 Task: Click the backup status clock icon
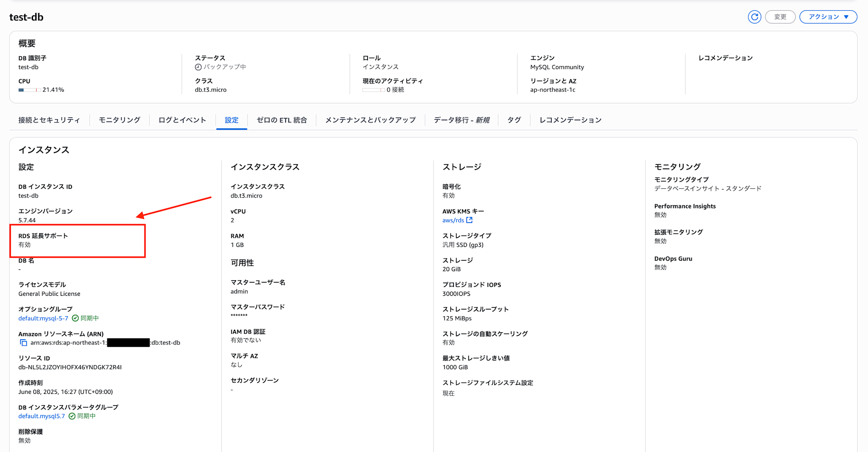click(x=198, y=67)
